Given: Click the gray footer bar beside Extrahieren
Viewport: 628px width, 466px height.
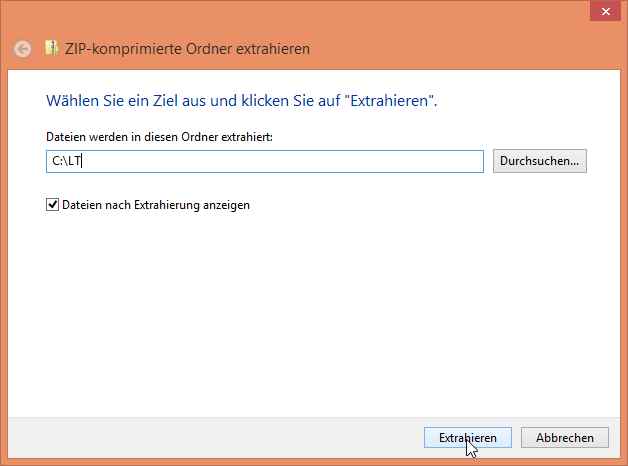Looking at the screenshot, I should 216,438.
